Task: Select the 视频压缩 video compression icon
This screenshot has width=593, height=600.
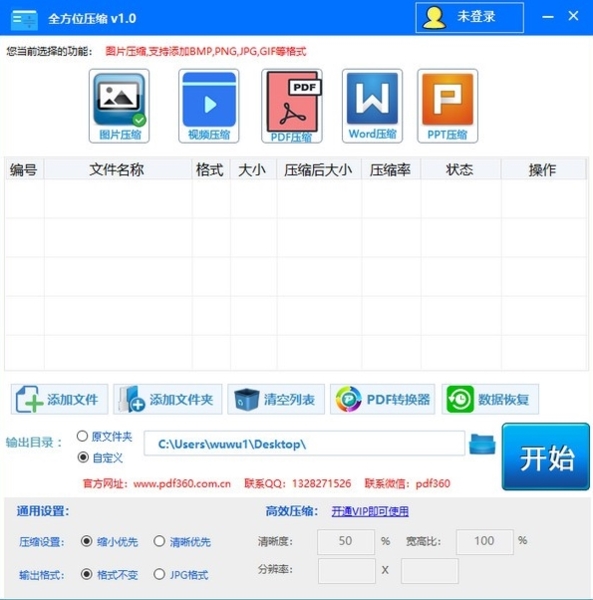Action: tap(209, 106)
